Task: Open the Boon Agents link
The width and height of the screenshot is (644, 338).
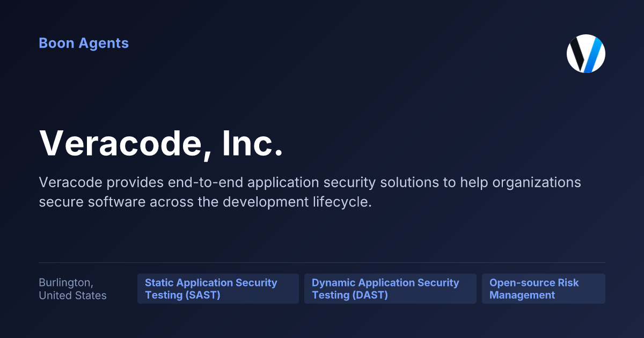Action: tap(84, 43)
